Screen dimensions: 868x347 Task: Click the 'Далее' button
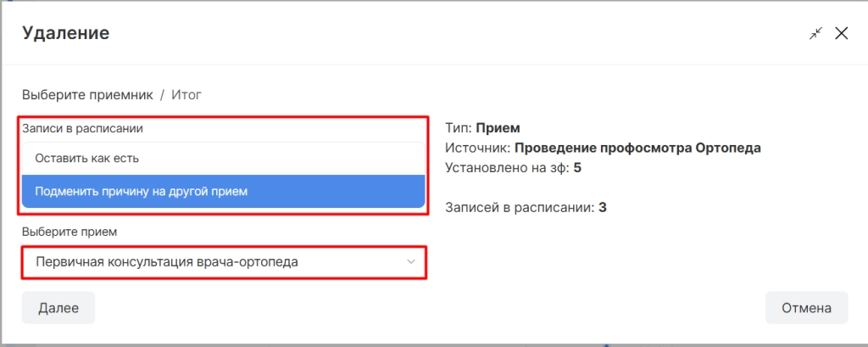[x=58, y=308]
